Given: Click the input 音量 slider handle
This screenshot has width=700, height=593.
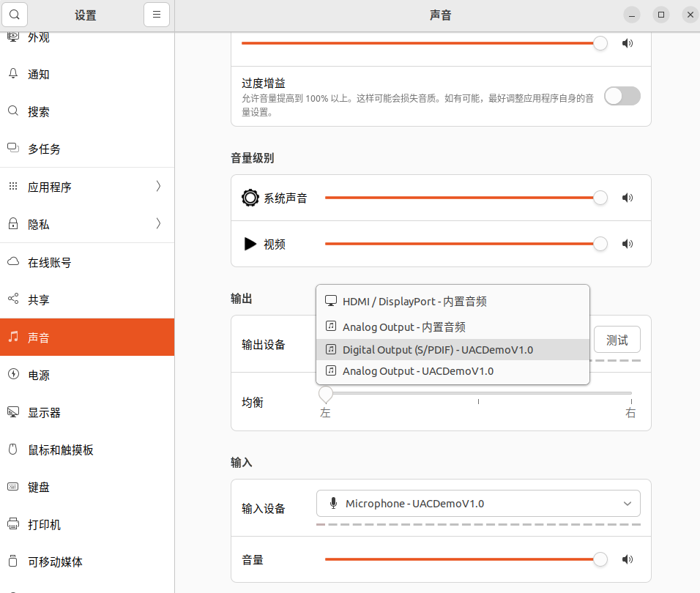Looking at the screenshot, I should [600, 559].
